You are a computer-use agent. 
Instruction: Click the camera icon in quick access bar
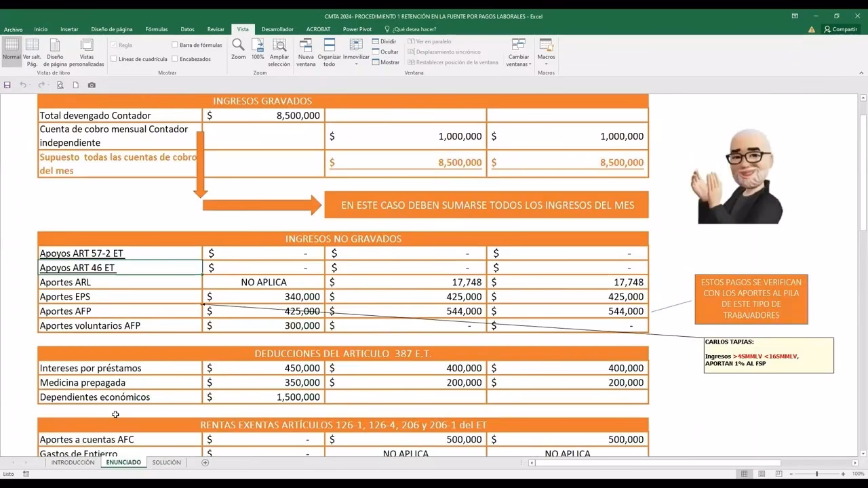click(92, 85)
